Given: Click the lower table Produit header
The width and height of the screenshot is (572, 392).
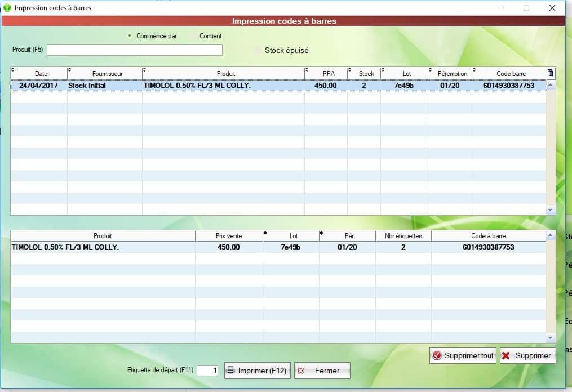Looking at the screenshot, I should (x=103, y=236).
